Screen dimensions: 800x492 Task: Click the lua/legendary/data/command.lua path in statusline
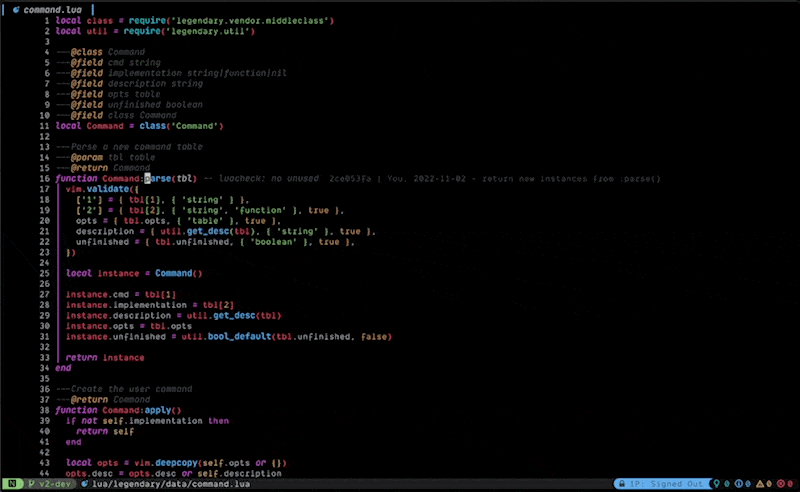coord(171,484)
